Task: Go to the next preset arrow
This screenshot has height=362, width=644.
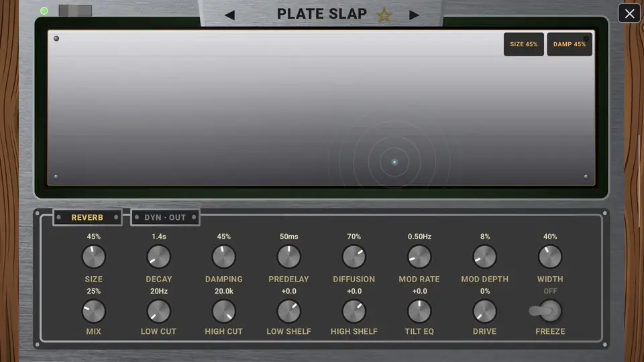Action: coord(414,15)
